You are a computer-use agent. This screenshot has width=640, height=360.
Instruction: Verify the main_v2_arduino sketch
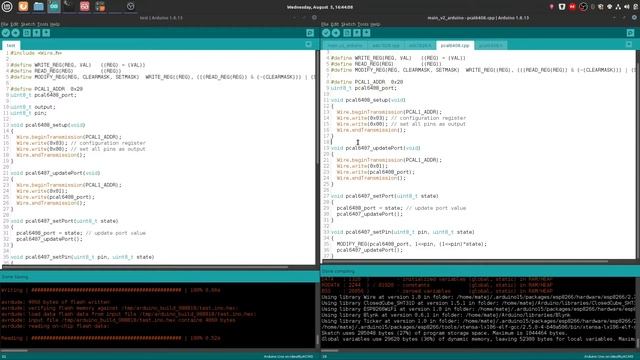point(326,33)
